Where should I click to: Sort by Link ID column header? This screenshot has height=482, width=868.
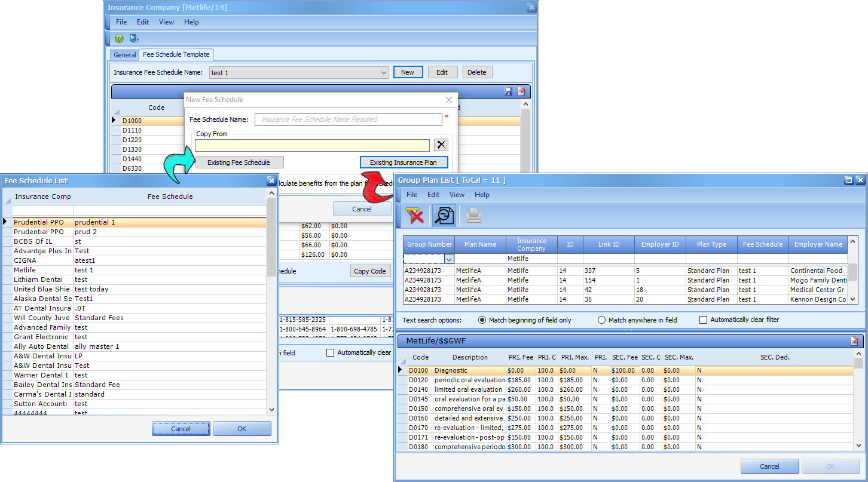click(609, 244)
